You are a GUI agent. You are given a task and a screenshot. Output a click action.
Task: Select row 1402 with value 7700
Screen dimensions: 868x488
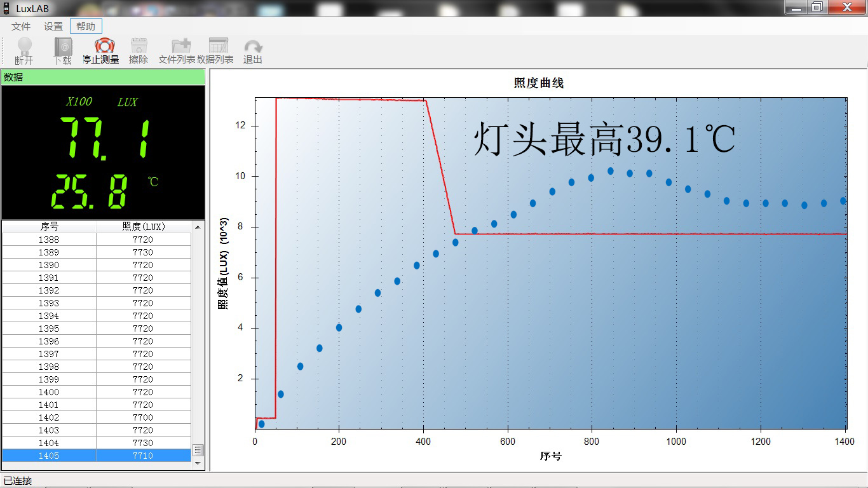(97, 417)
